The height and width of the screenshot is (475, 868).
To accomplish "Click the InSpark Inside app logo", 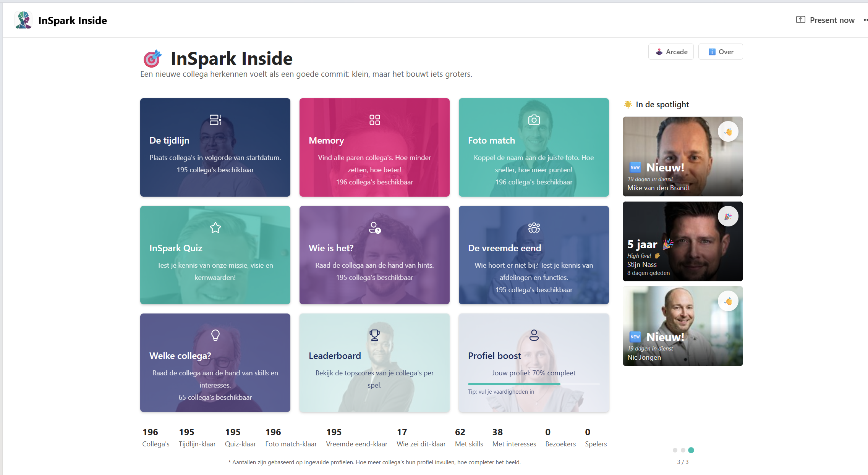I will (x=23, y=20).
